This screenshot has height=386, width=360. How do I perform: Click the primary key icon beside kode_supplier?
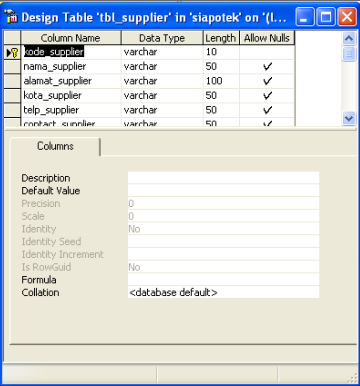[14, 52]
